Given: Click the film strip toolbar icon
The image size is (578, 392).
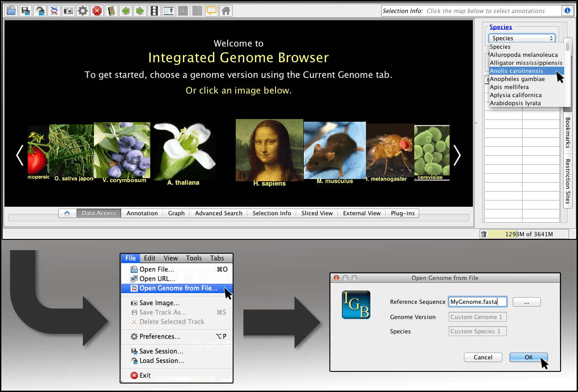Looking at the screenshot, I should point(154,11).
